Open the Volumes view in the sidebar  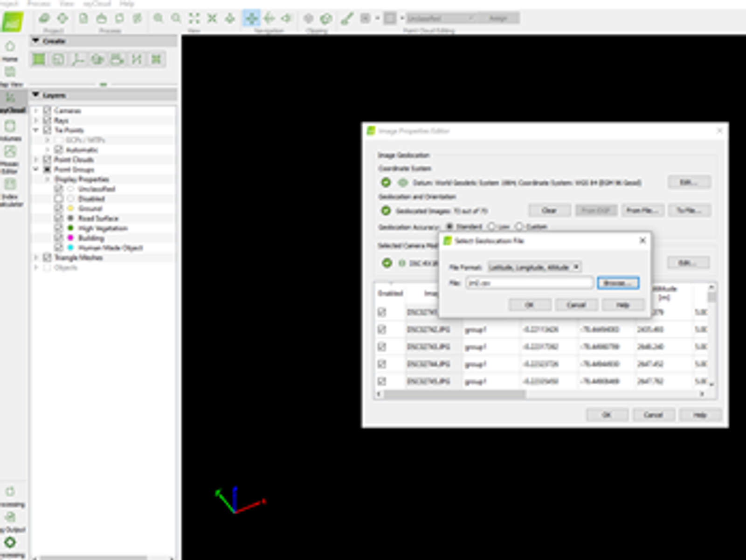(x=10, y=130)
